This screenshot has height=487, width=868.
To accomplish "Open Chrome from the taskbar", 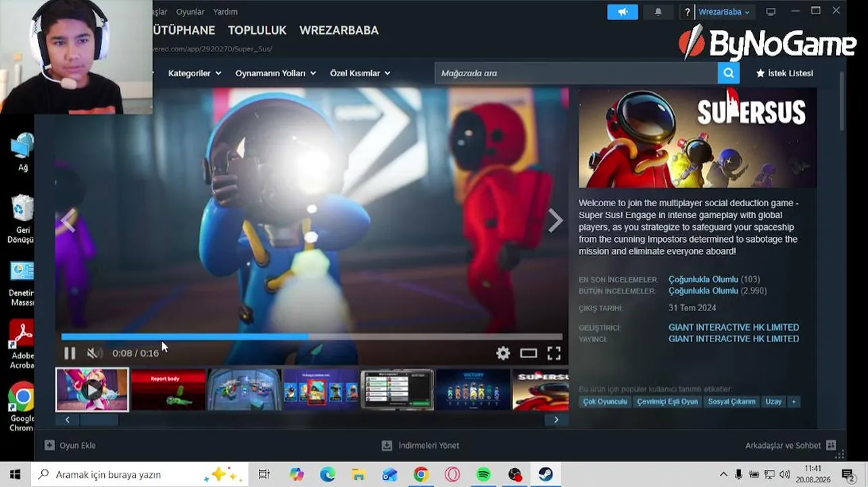I will [x=420, y=475].
